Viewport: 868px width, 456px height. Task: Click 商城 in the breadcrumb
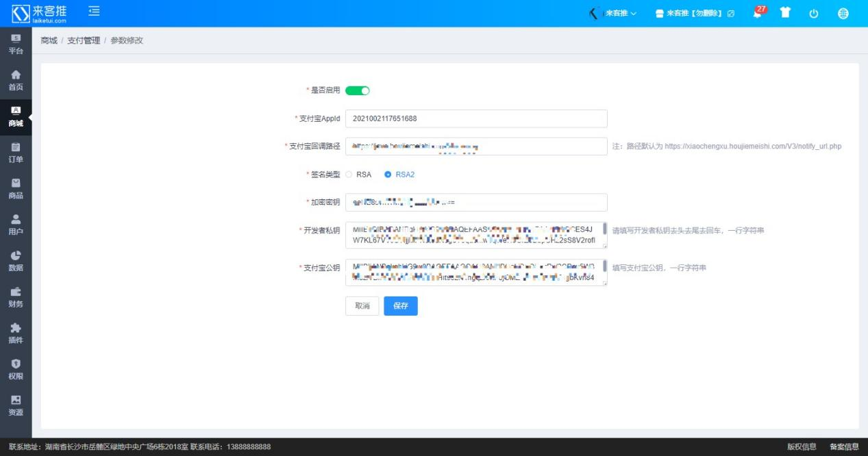click(x=49, y=41)
